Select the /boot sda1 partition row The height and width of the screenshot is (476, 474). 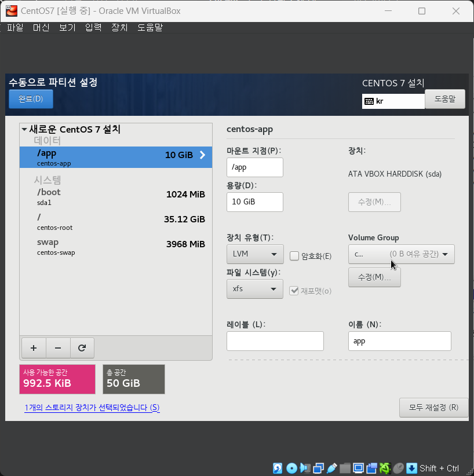pos(116,197)
